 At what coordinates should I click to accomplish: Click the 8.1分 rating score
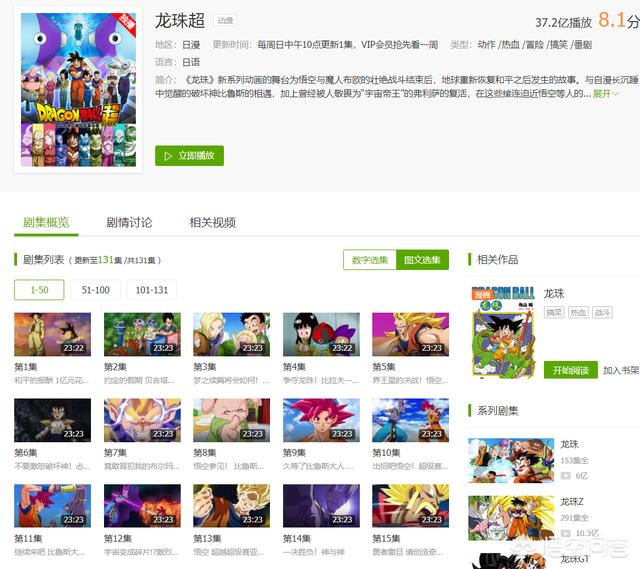(x=618, y=20)
